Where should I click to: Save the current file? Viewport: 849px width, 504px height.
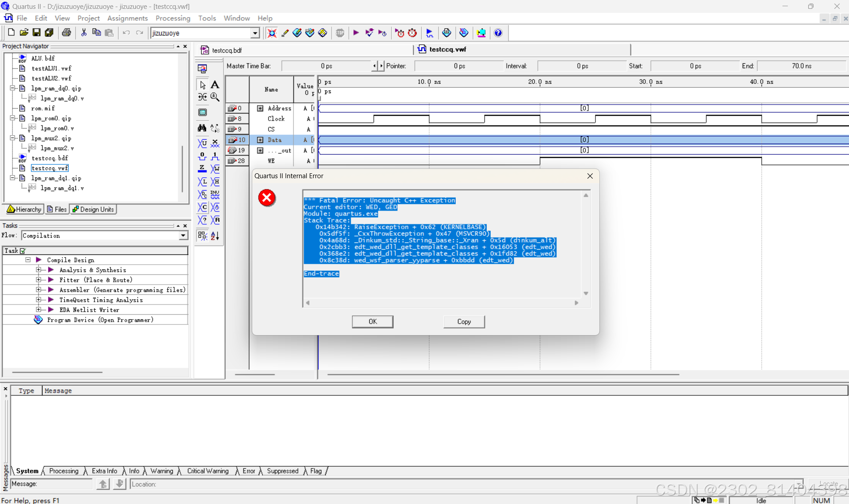tap(36, 33)
